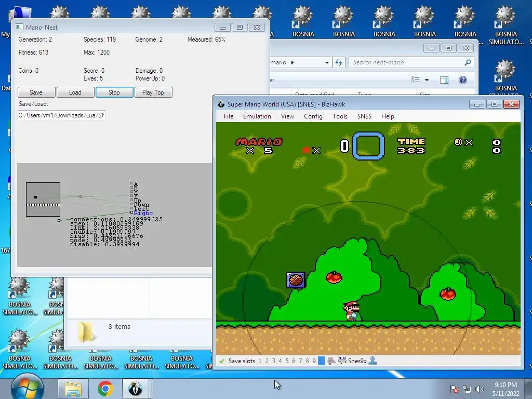Image resolution: width=532 pixels, height=399 pixels.
Task: Click the message block in the game view
Action: [x=296, y=280]
